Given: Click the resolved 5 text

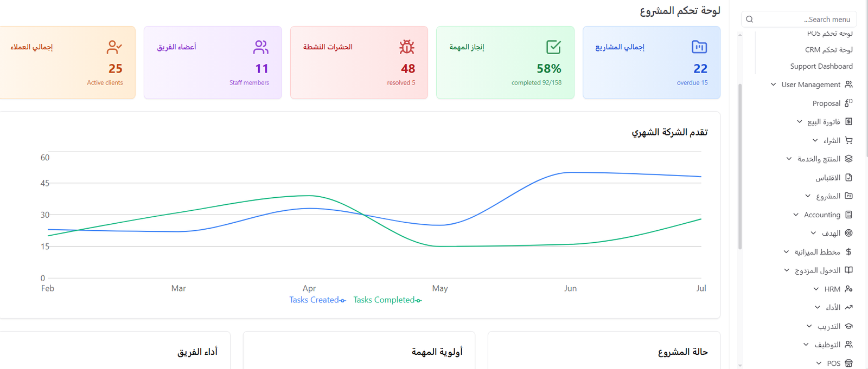Looking at the screenshot, I should pyautogui.click(x=401, y=83).
